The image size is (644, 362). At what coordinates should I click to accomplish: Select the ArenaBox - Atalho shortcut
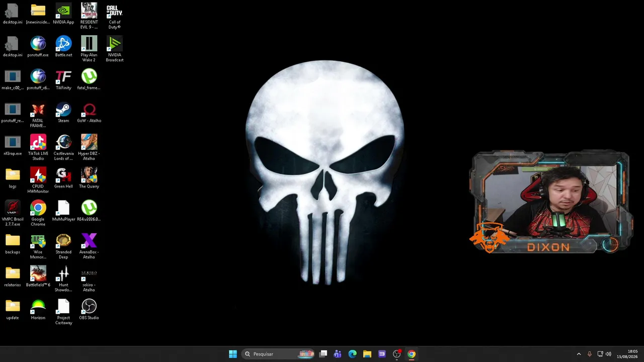coord(89,246)
